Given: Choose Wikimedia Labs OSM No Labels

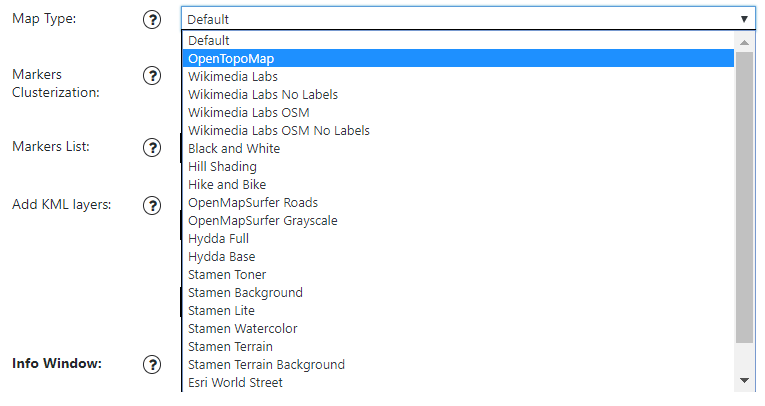Looking at the screenshot, I should tap(458, 131).
